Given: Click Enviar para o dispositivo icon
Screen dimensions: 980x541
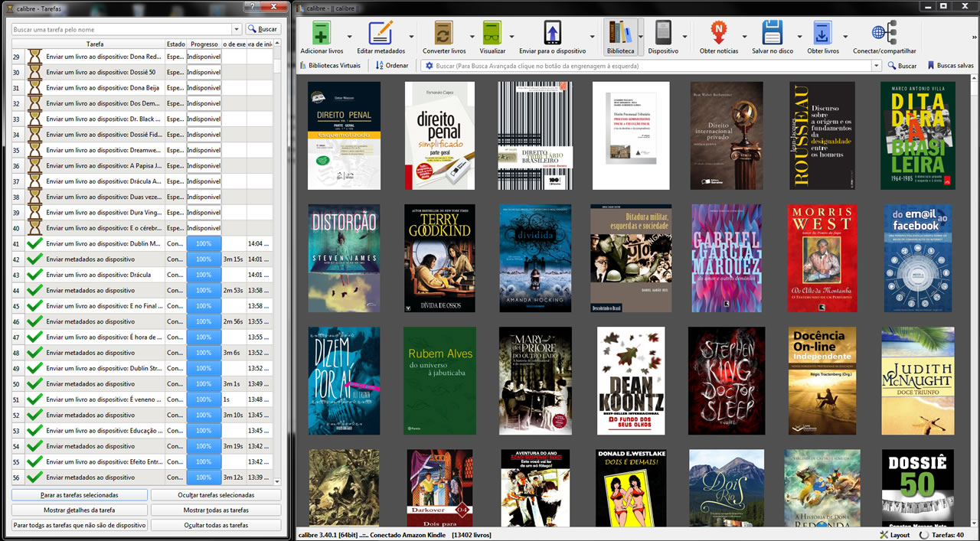Looking at the screenshot, I should (552, 34).
